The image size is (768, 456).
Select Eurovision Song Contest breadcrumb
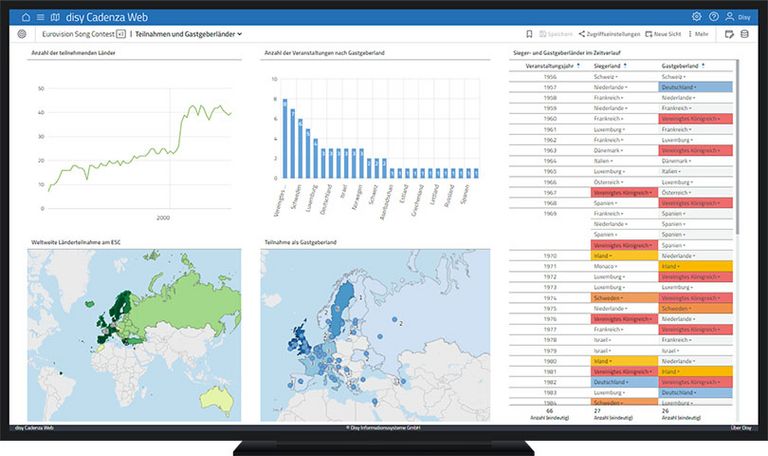tap(77, 34)
